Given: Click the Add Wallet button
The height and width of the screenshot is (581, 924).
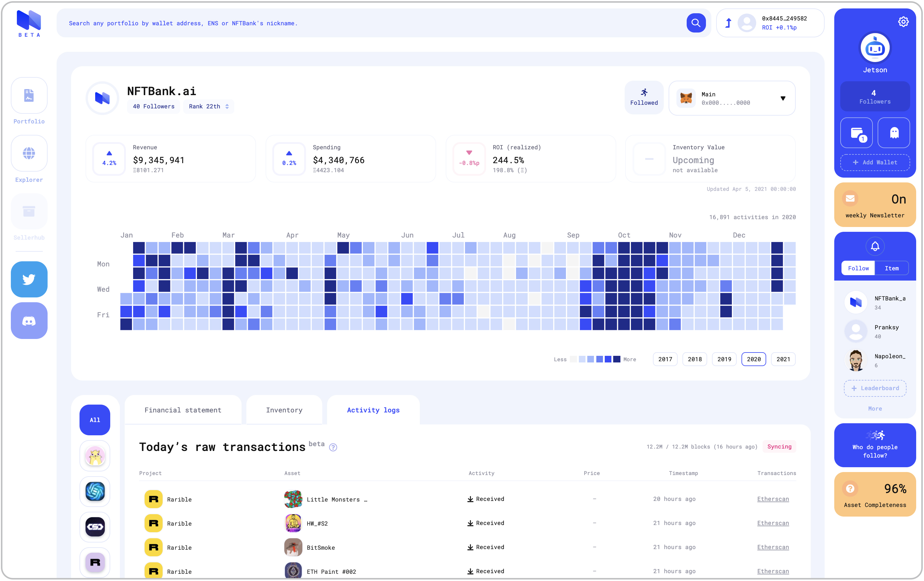Looking at the screenshot, I should pyautogui.click(x=875, y=162).
